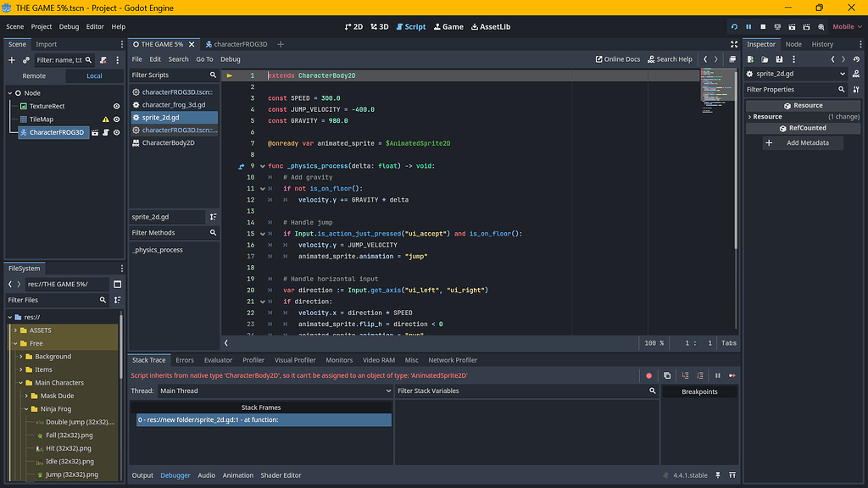Stop the running project
868x488 pixels.
pyautogui.click(x=763, y=26)
